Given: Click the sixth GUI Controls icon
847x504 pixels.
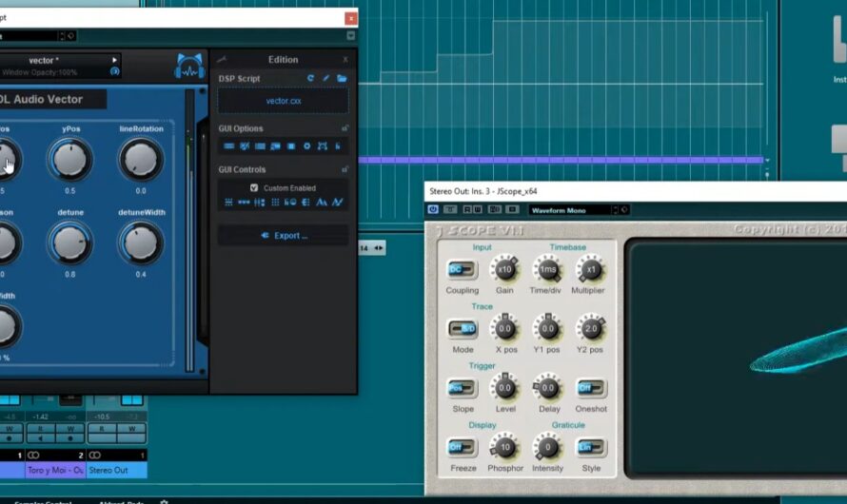Looking at the screenshot, I should (305, 203).
